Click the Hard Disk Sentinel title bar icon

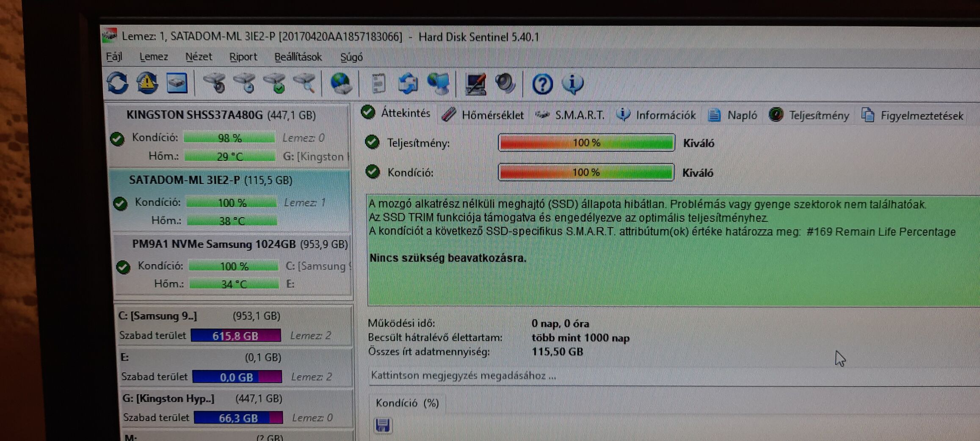pyautogui.click(x=110, y=36)
